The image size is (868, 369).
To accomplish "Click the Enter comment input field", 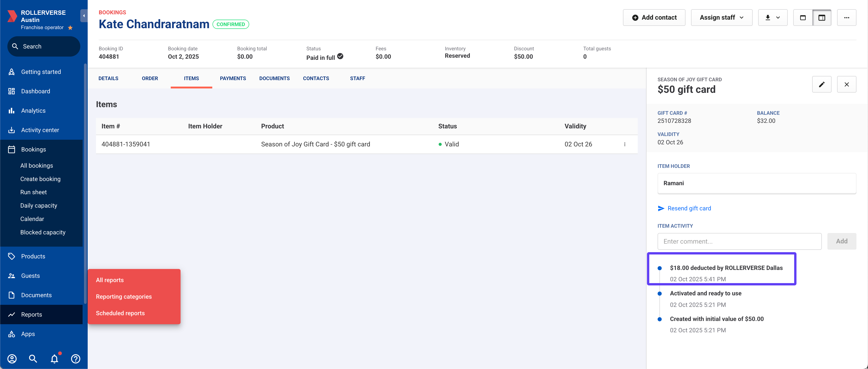I will (739, 242).
